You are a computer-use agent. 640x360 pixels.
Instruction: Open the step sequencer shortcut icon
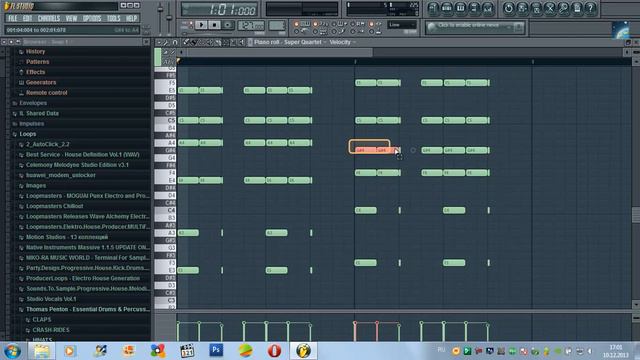tap(447, 8)
